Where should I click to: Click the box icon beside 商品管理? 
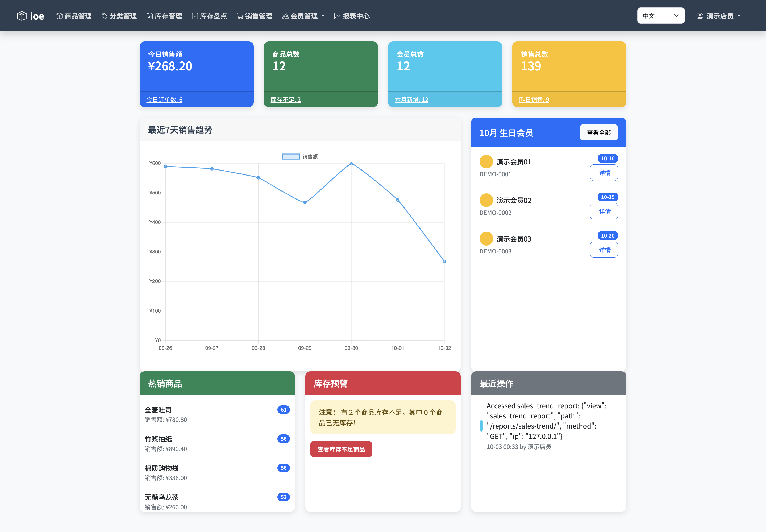pos(59,16)
